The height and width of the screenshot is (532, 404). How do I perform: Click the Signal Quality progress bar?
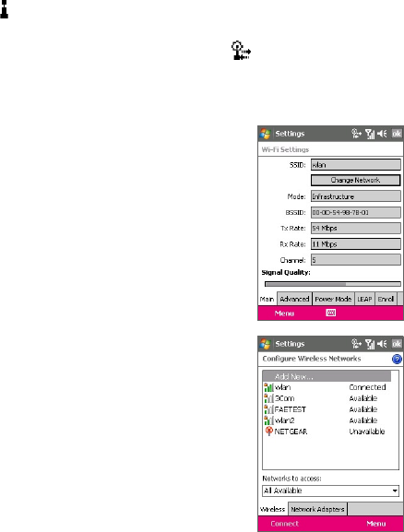(x=333, y=284)
